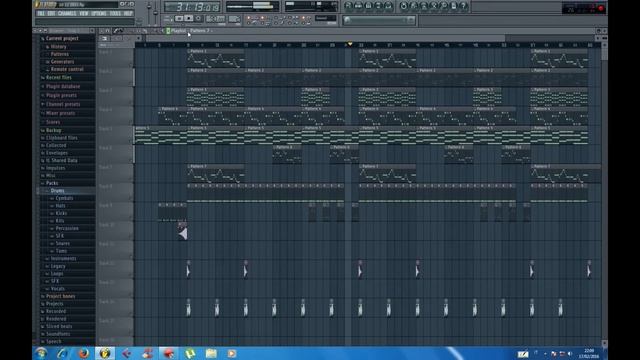Open the CHANNELS menu
This screenshot has width=640, height=360.
click(67, 13)
